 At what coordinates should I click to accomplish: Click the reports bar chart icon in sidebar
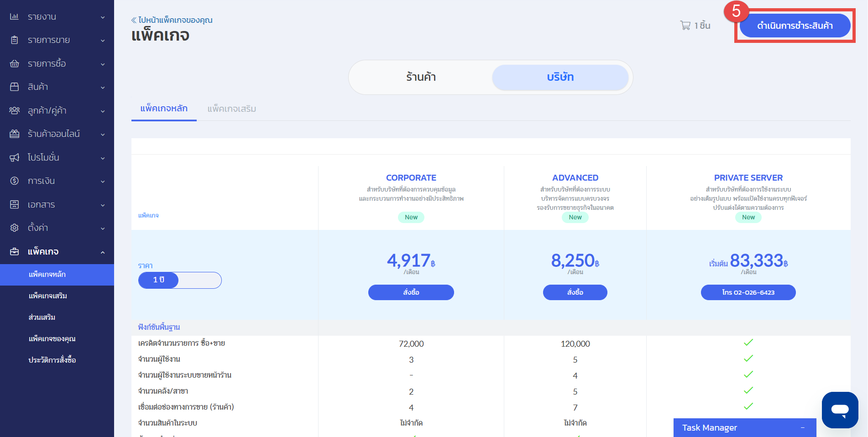coord(15,17)
